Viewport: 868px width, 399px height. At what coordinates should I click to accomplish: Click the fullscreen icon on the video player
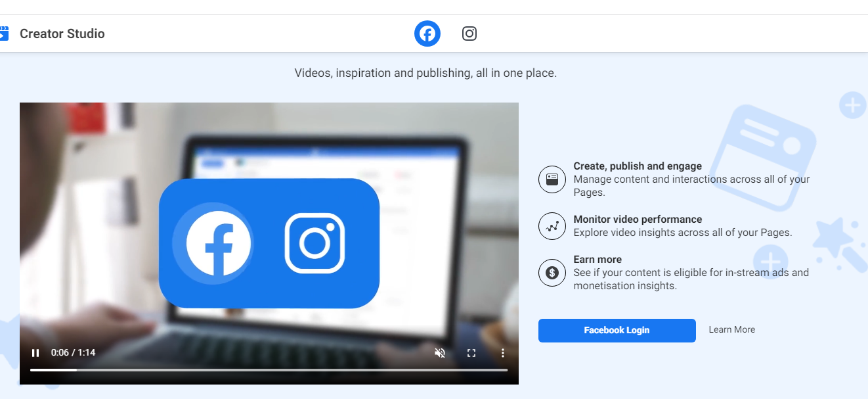(x=471, y=352)
